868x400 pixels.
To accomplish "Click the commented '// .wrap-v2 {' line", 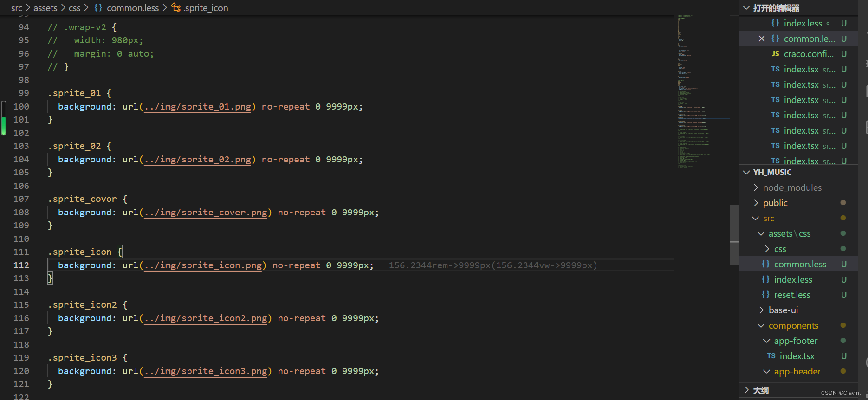I will coord(82,27).
